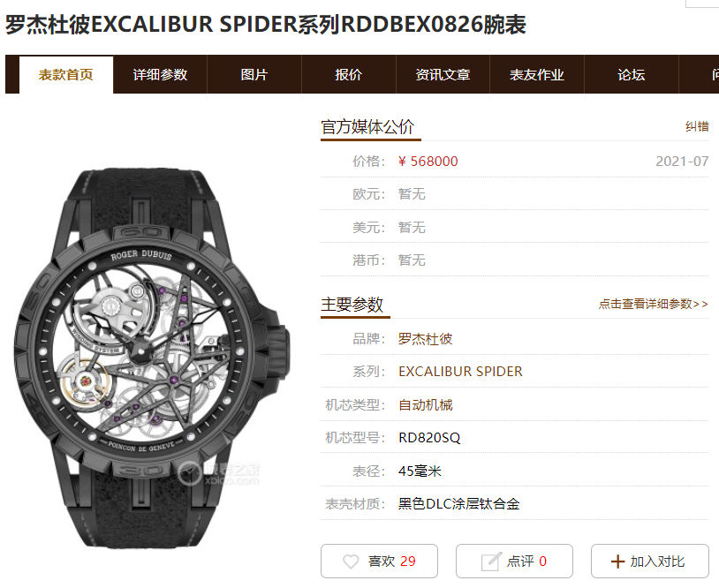719x588 pixels.
Task: Open the 论坛 tab
Action: pyautogui.click(x=632, y=75)
